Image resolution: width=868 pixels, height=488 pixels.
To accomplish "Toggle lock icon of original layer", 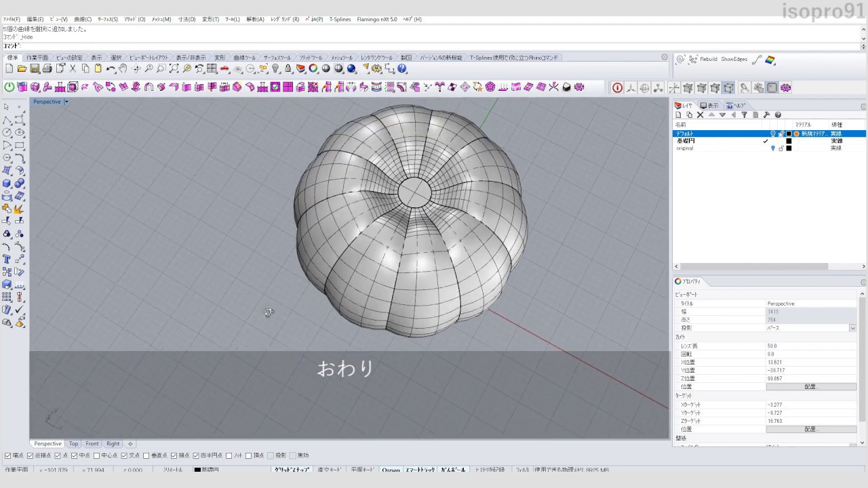I will (781, 148).
